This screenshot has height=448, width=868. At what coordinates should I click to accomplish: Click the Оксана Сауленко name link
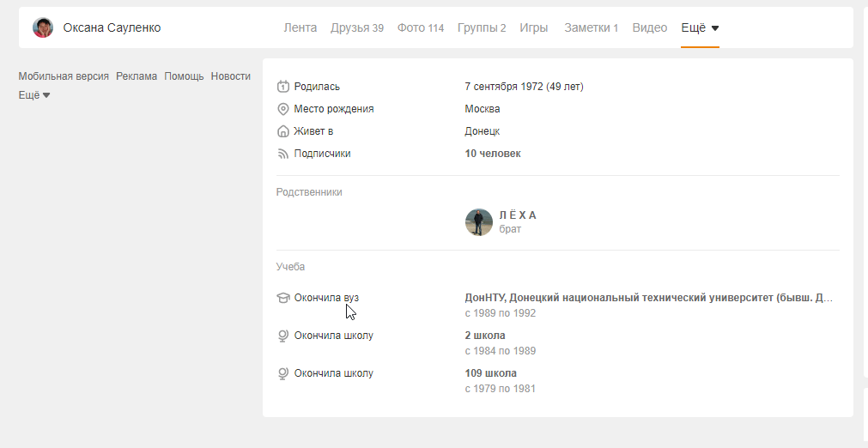tap(112, 27)
